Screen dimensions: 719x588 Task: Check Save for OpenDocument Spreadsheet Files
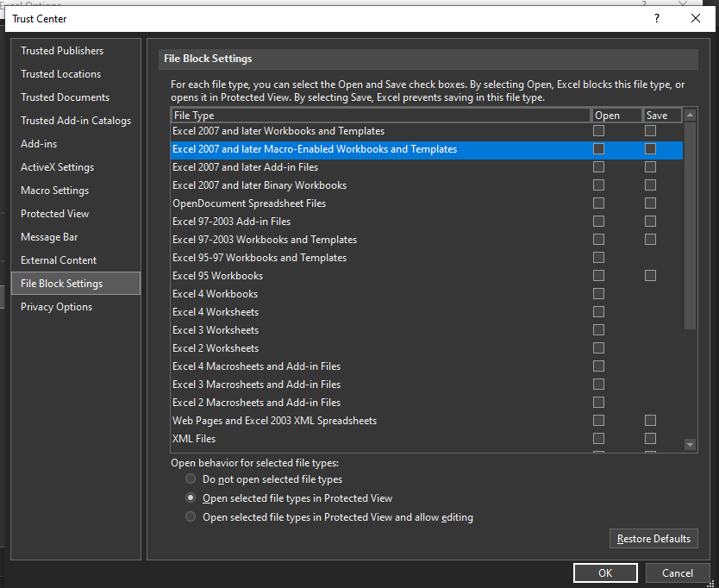[650, 203]
